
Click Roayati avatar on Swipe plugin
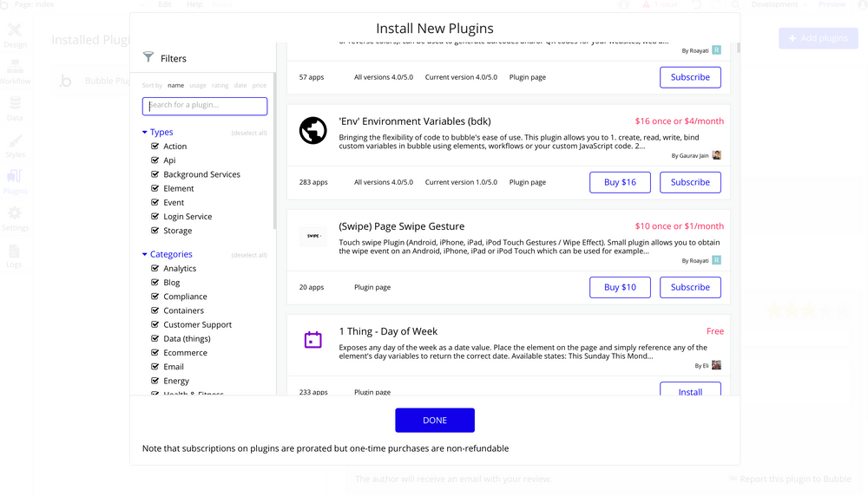coord(716,260)
